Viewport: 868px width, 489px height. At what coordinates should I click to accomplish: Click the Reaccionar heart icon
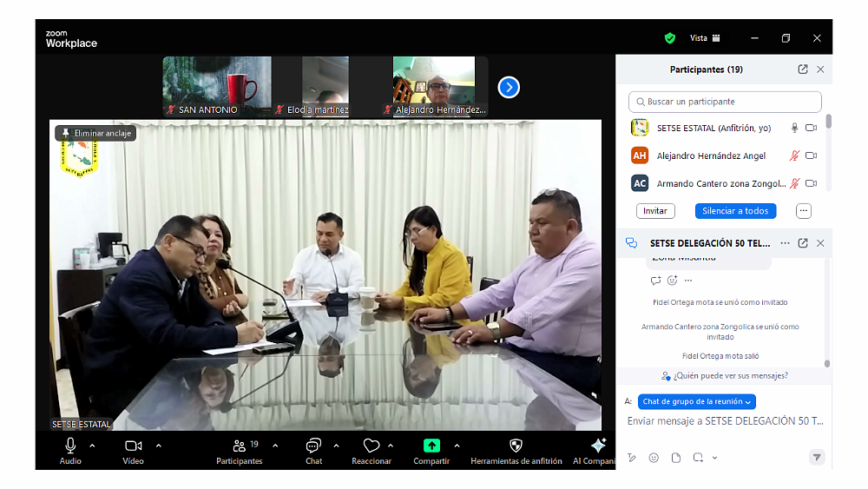(x=372, y=446)
